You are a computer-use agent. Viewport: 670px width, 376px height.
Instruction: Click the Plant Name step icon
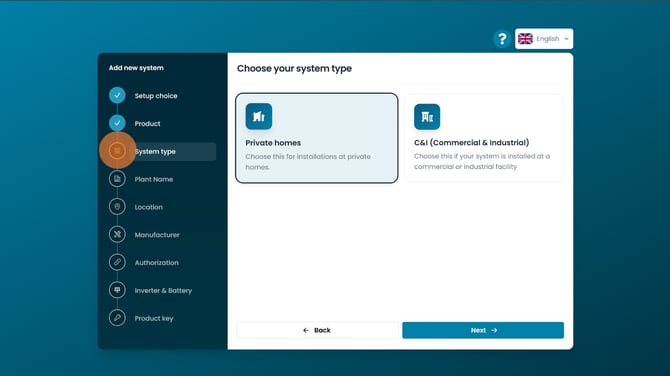pos(117,179)
